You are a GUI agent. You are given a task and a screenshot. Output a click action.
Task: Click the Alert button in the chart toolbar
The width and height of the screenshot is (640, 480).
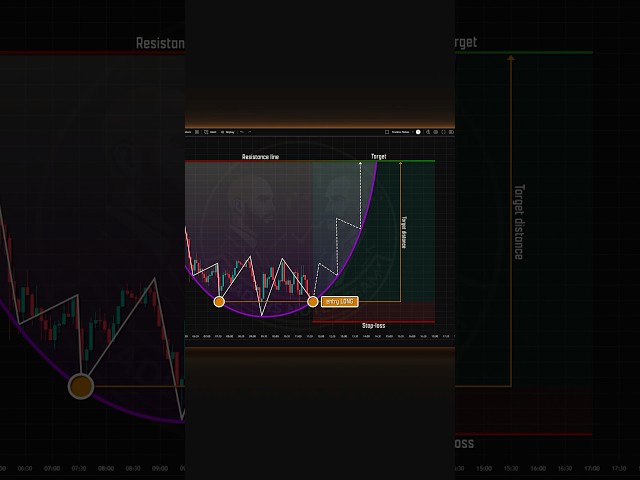210,132
